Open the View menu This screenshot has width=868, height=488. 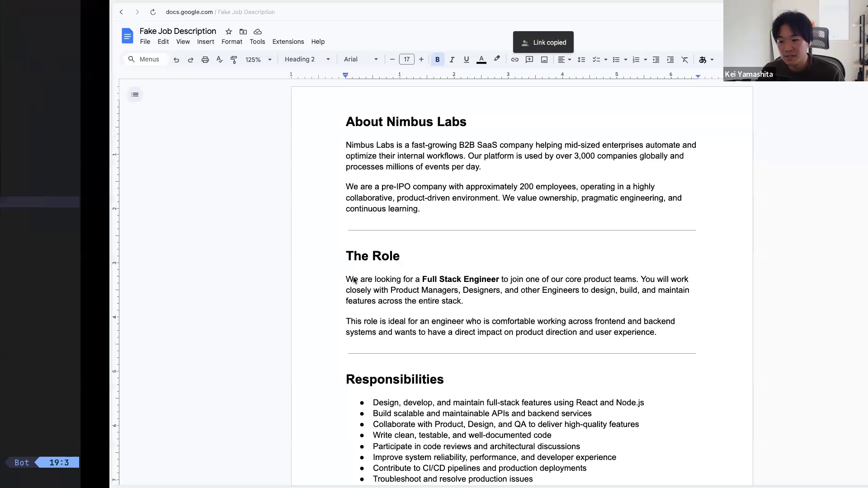(183, 42)
